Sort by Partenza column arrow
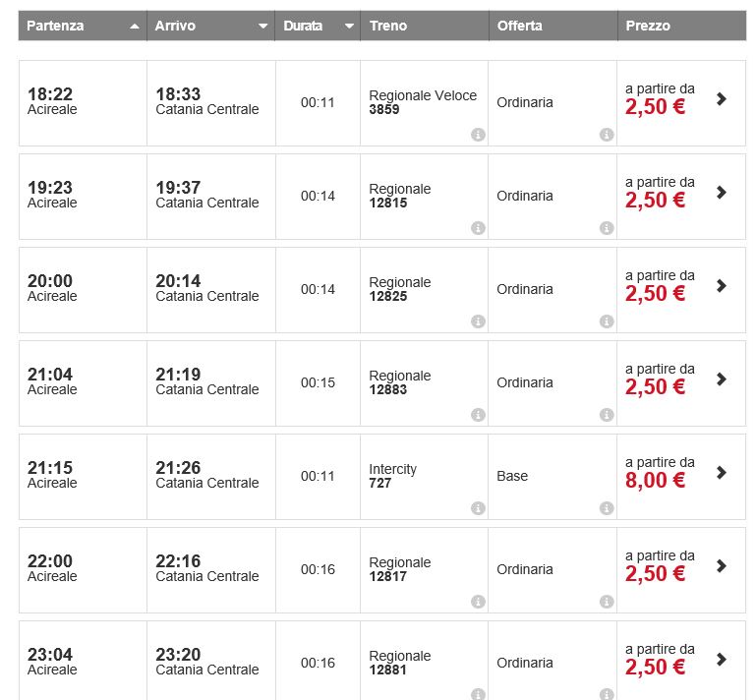The width and height of the screenshot is (756, 700). (x=135, y=27)
